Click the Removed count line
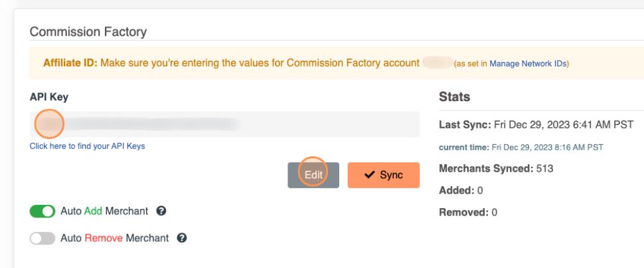 468,213
